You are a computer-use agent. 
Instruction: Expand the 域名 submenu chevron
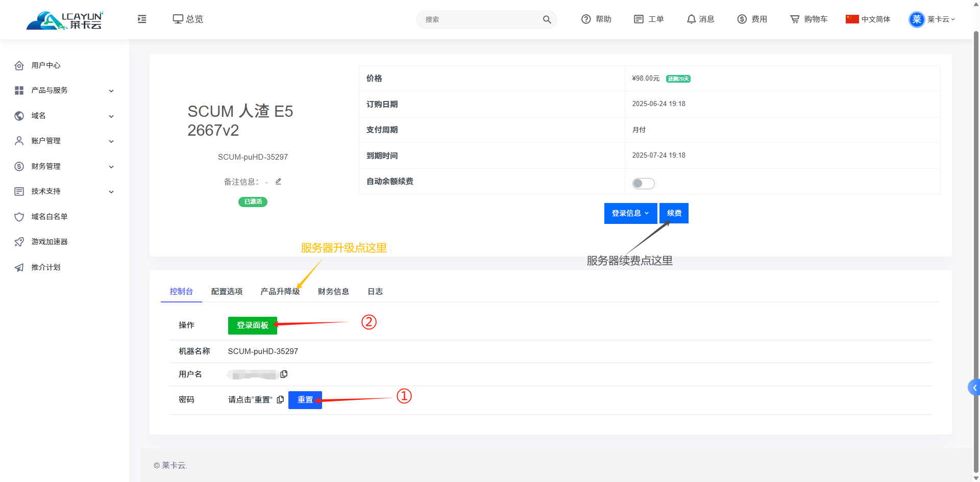111,116
